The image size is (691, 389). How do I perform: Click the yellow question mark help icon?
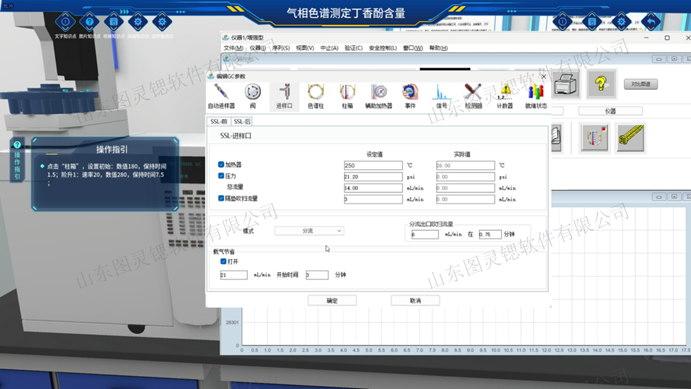(x=601, y=84)
